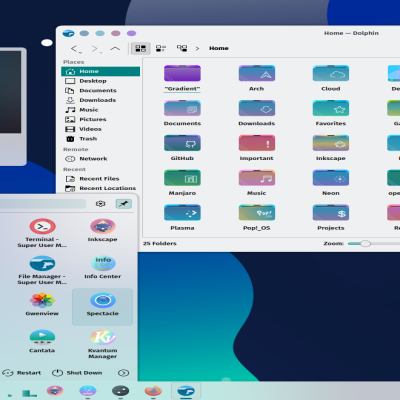Click the Inkscape icon in the taskbar
This screenshot has height=400, width=400.
tap(55, 390)
